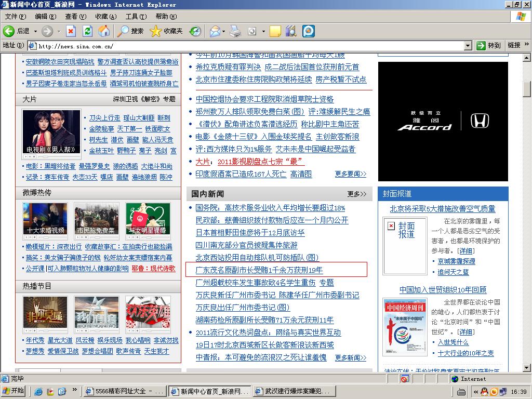The height and width of the screenshot is (399, 532).
Task: Click 更多>> link in 国内新闻 header
Action: tap(356, 194)
